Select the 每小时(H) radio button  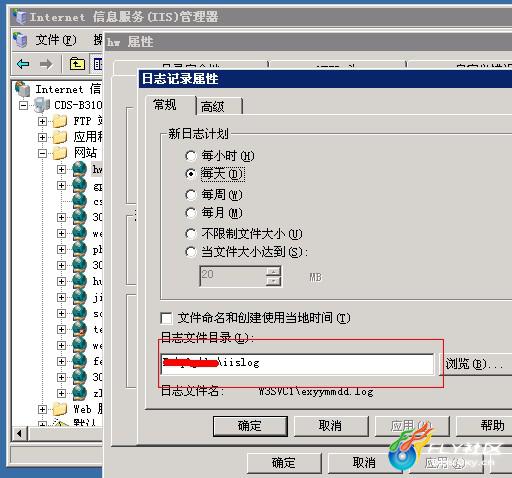tap(191, 156)
